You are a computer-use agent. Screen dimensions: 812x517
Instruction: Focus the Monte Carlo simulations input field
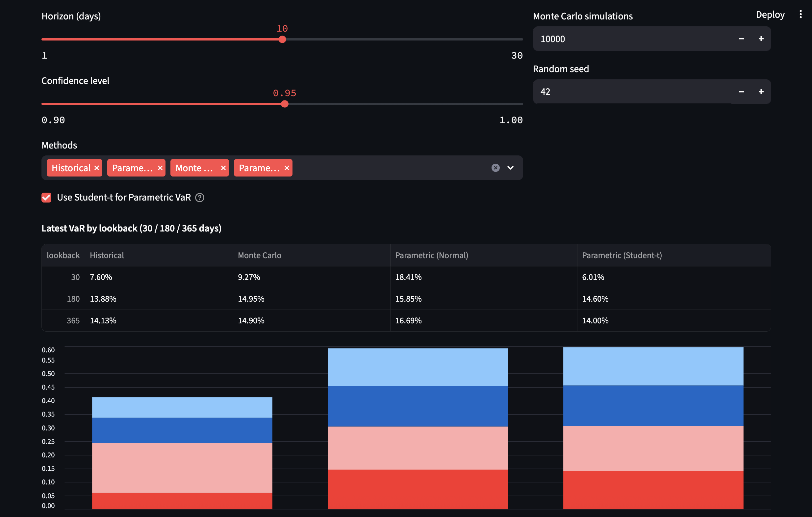click(631, 39)
